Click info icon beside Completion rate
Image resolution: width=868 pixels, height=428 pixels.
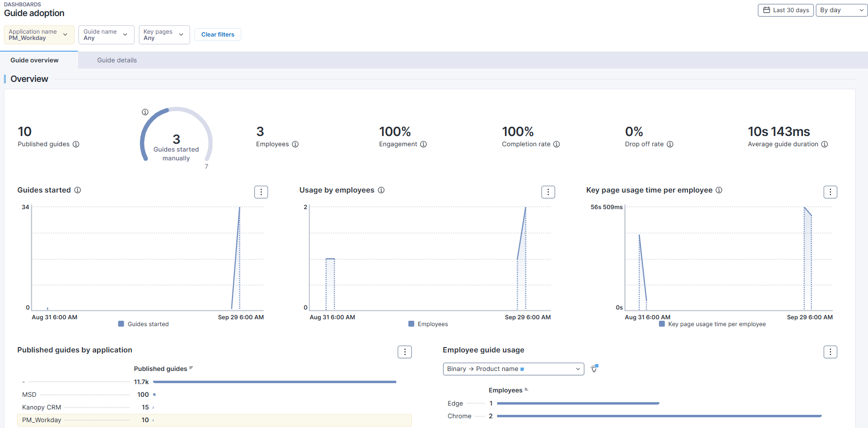[x=557, y=144]
